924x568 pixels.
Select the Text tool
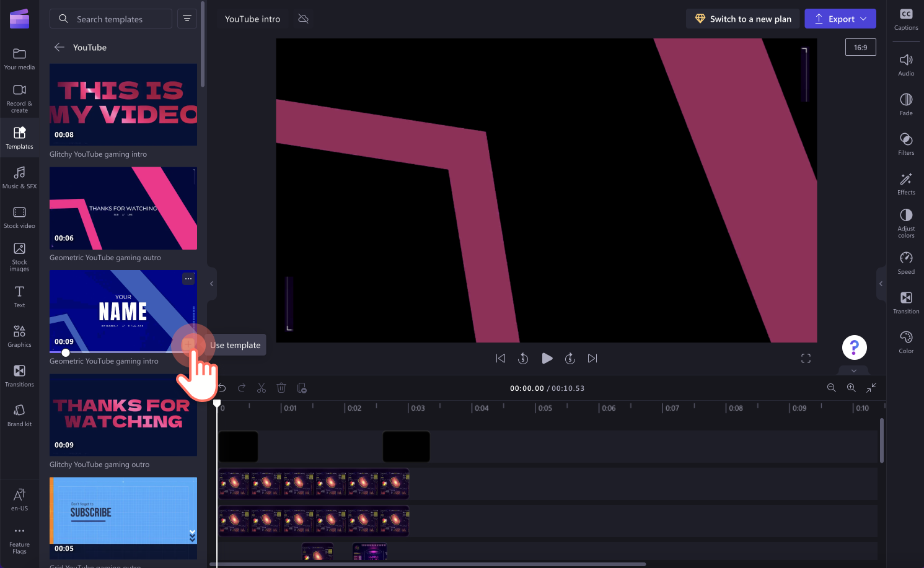19,296
